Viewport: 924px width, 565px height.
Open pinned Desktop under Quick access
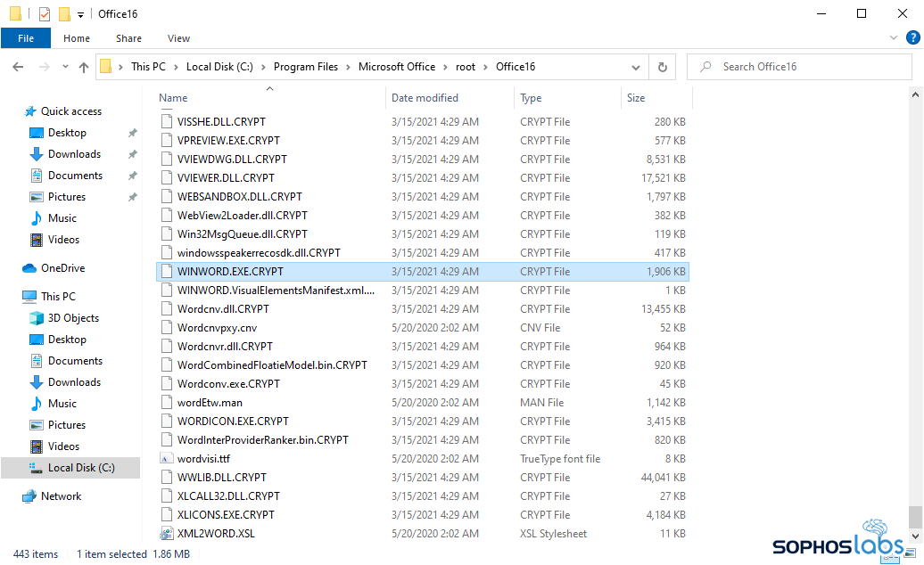tap(67, 133)
